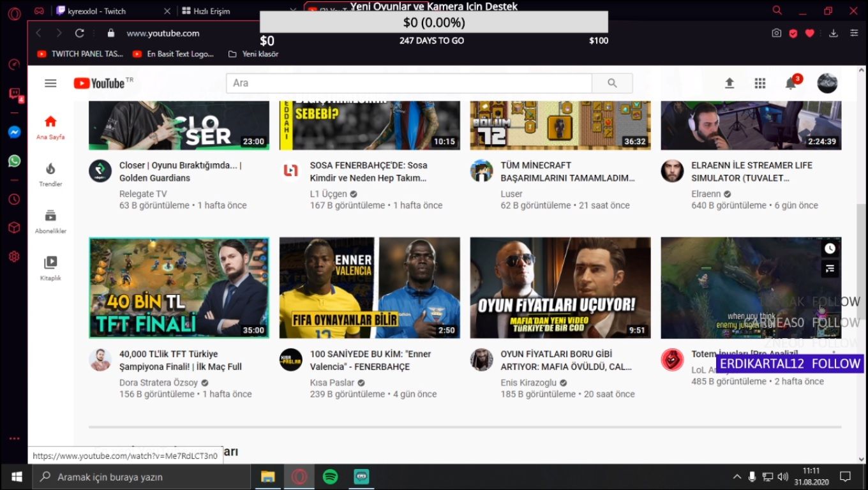Open the browser downloads icon

point(834,33)
